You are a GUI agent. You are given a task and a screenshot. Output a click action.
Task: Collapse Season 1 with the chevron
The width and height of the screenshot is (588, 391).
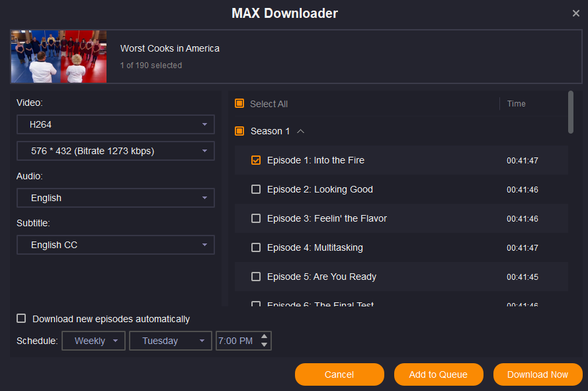point(300,131)
